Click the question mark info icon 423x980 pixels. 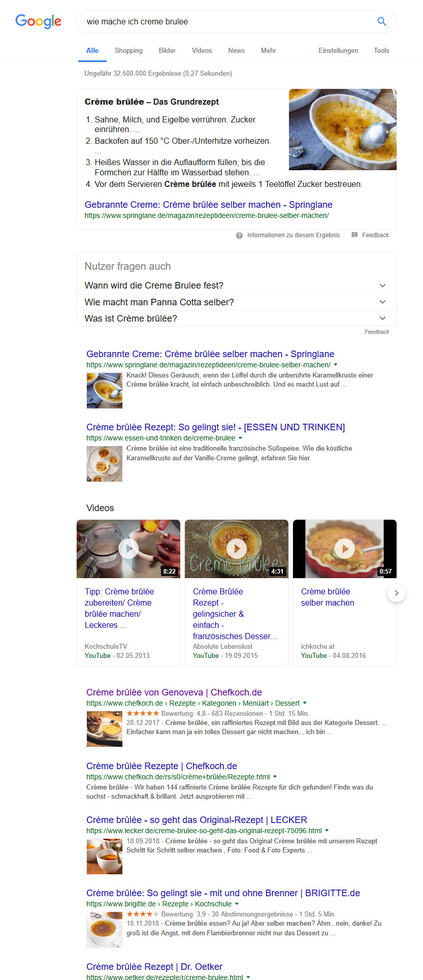(239, 235)
